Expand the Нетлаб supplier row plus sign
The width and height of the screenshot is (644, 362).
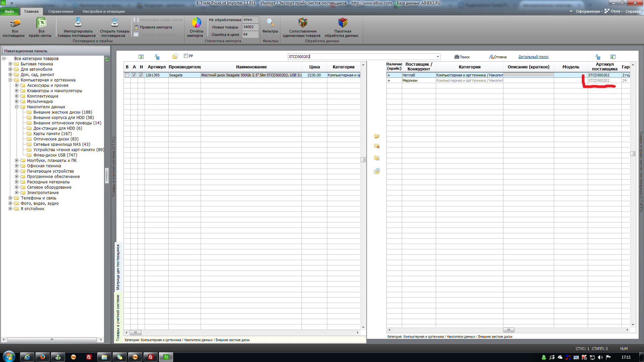(x=389, y=75)
